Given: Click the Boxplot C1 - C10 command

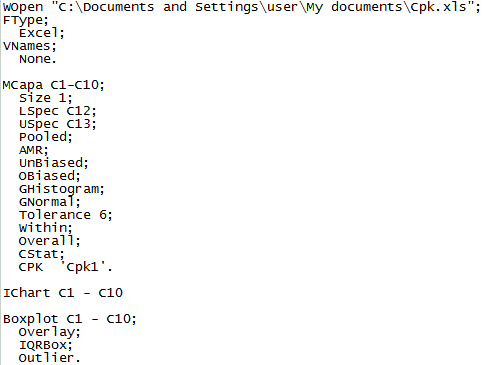Looking at the screenshot, I should (x=70, y=319).
